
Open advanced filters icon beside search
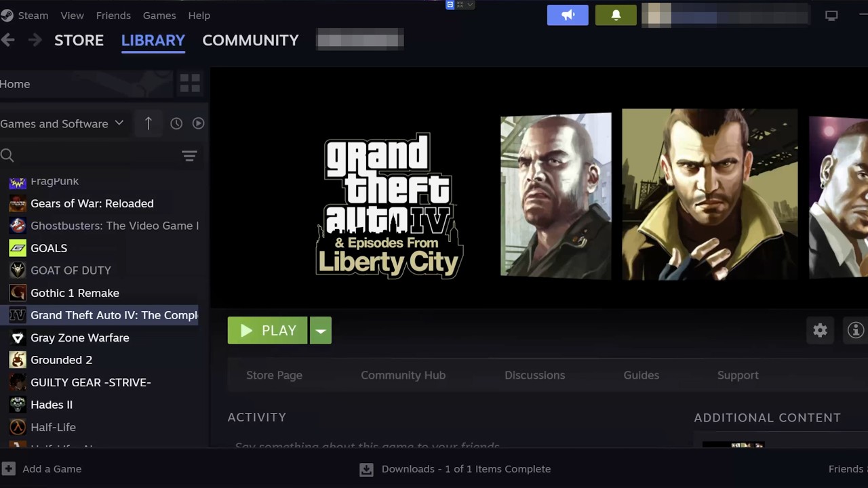coord(189,156)
